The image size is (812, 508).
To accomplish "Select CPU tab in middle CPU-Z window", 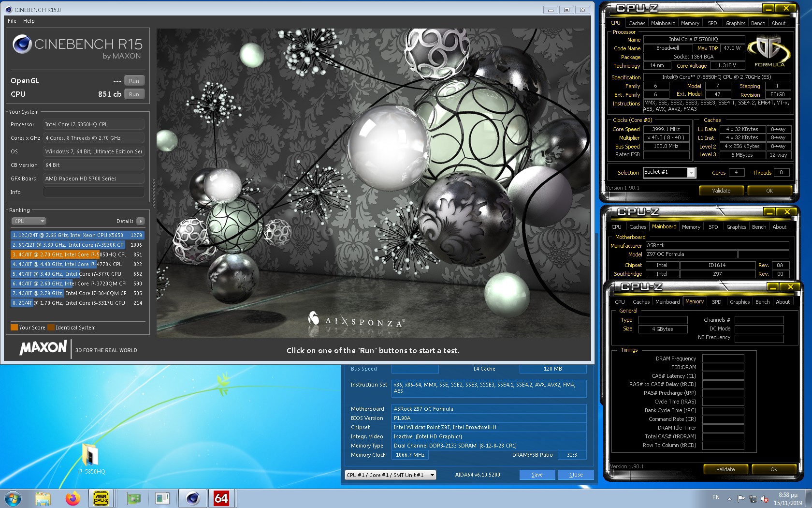I will [616, 227].
